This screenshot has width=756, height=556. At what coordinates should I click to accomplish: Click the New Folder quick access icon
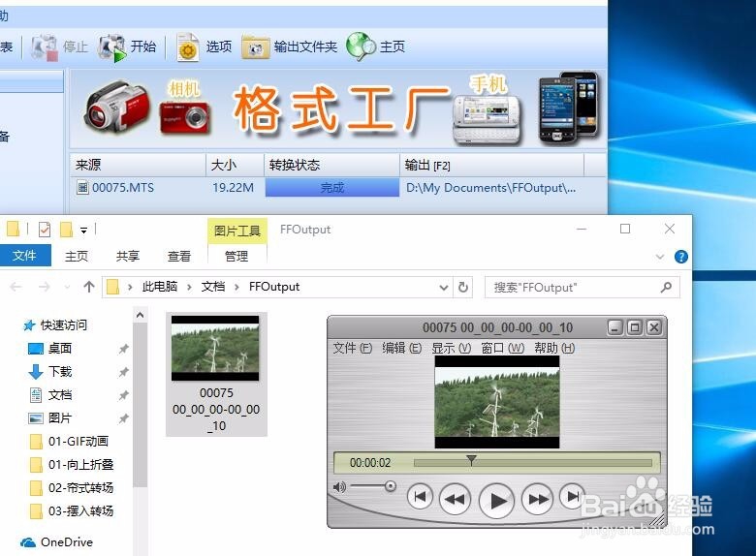click(x=66, y=230)
